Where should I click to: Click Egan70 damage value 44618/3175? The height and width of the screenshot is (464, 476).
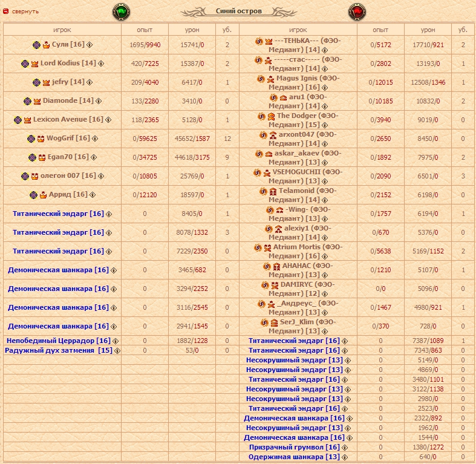click(x=192, y=157)
